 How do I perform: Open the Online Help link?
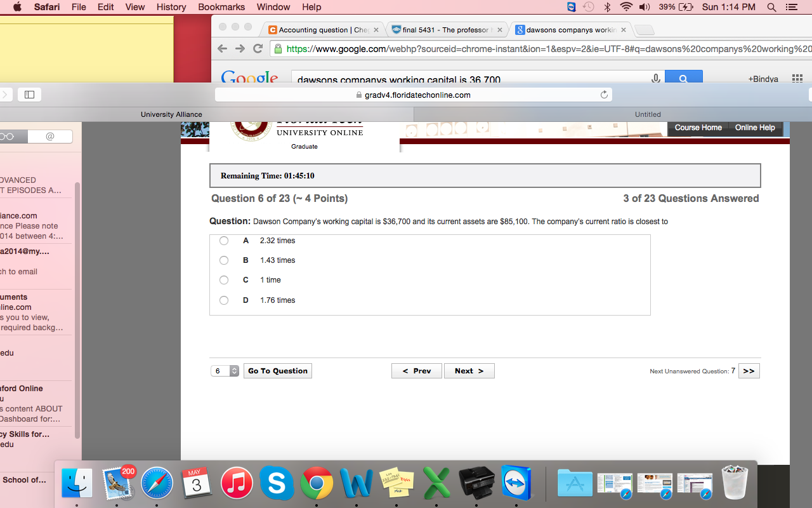point(754,127)
